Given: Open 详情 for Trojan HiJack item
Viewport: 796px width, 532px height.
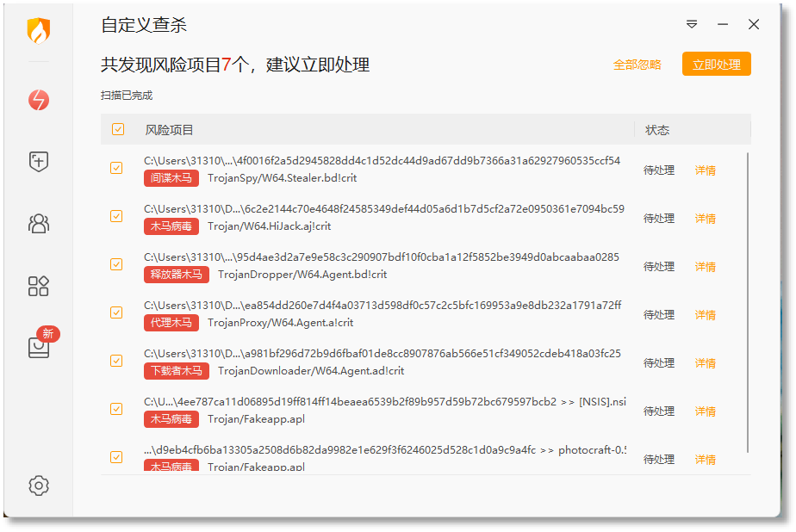Looking at the screenshot, I should (x=706, y=219).
